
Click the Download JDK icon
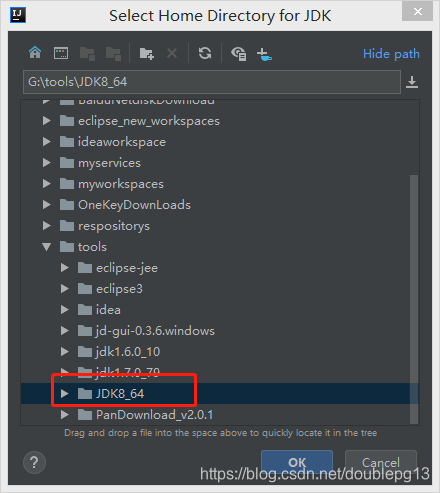pos(264,54)
